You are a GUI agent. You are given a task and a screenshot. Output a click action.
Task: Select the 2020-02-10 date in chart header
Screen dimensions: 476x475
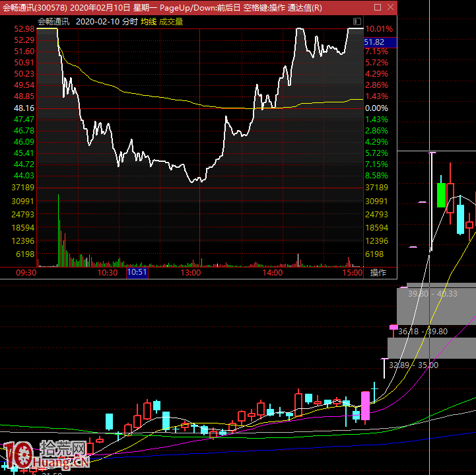pos(98,22)
